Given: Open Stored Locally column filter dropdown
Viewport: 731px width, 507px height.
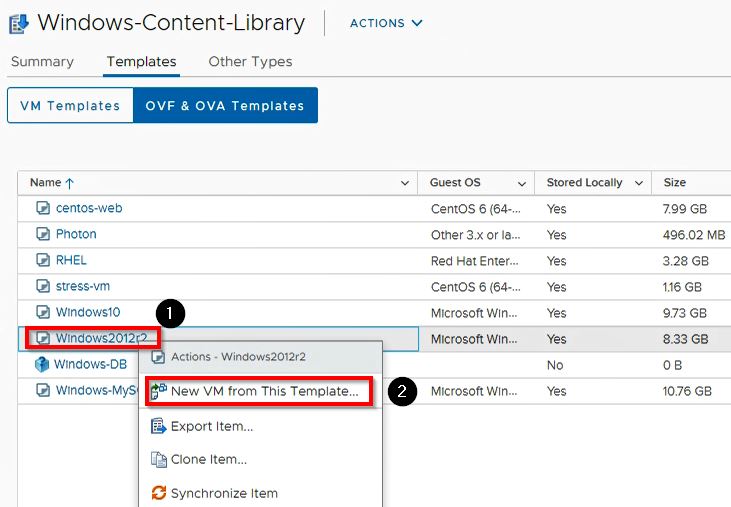Looking at the screenshot, I should tap(638, 183).
